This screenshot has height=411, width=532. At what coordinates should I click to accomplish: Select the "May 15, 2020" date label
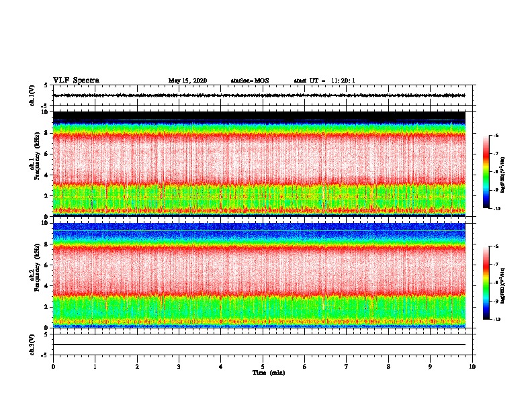coord(187,81)
